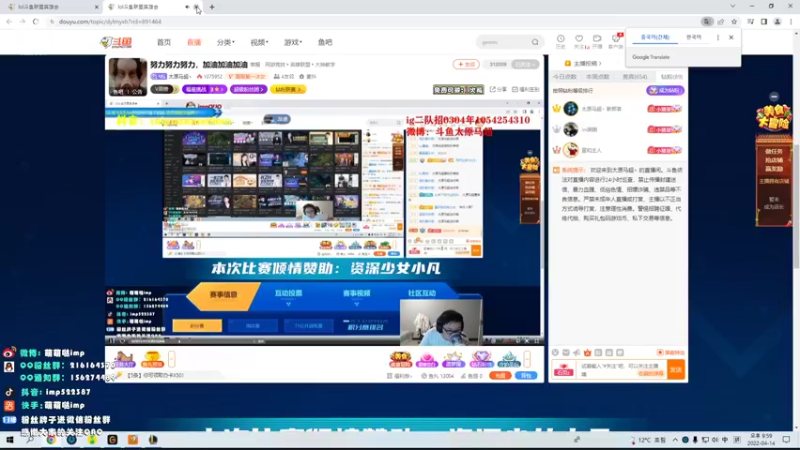
Task: Select the 社区互动 tab in the stream
Action: click(422, 293)
